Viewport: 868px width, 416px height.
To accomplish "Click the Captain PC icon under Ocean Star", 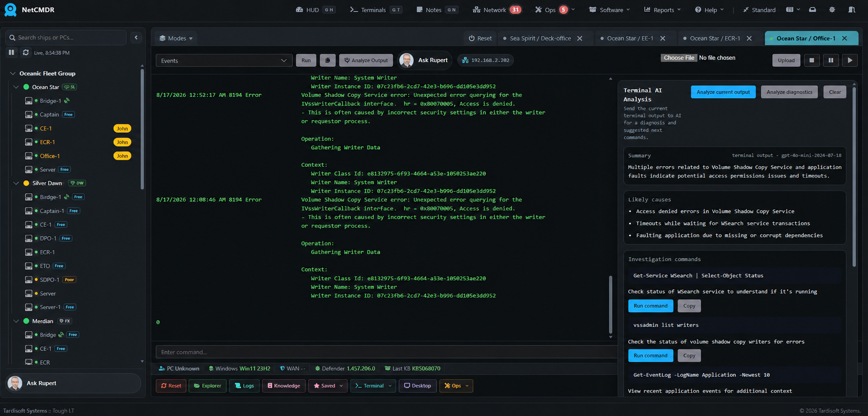I will 29,115.
